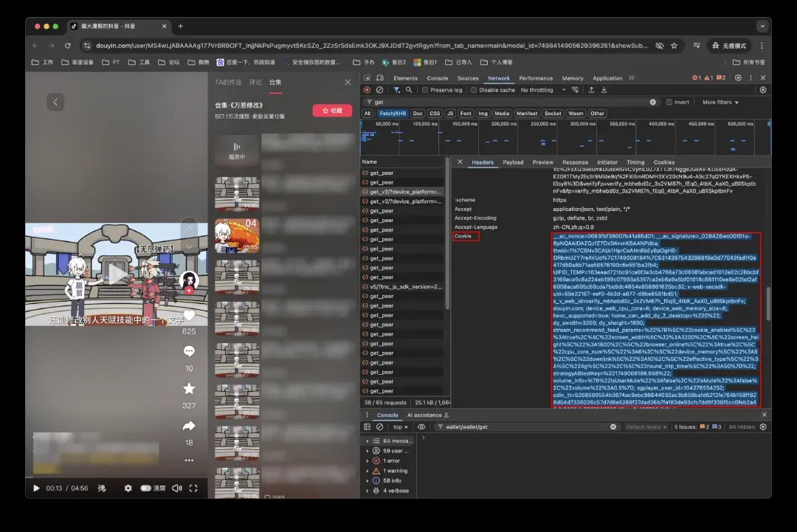Switch to the Payload tab

click(x=513, y=162)
